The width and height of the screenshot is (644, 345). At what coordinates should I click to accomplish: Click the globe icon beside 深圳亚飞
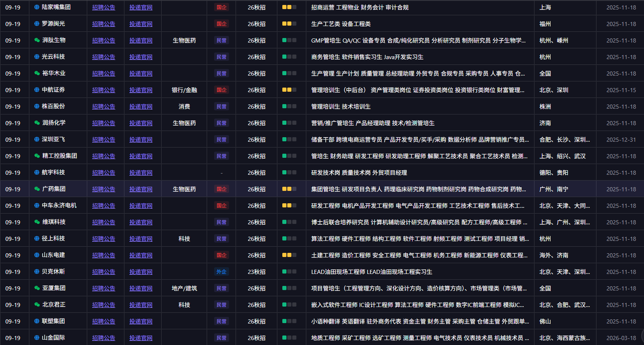[x=37, y=139]
